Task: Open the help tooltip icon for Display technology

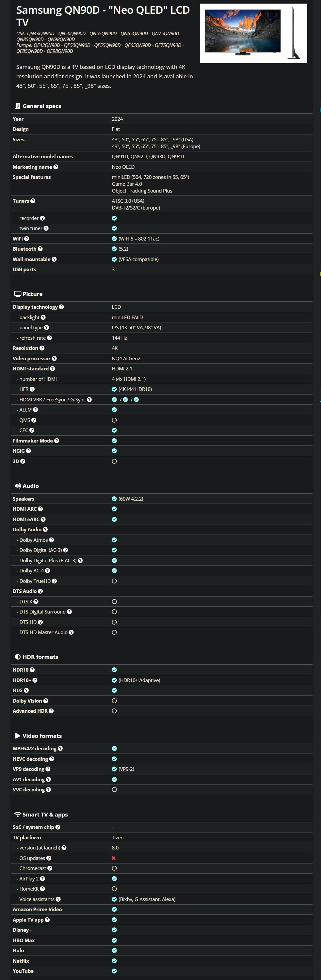Action: click(x=61, y=307)
